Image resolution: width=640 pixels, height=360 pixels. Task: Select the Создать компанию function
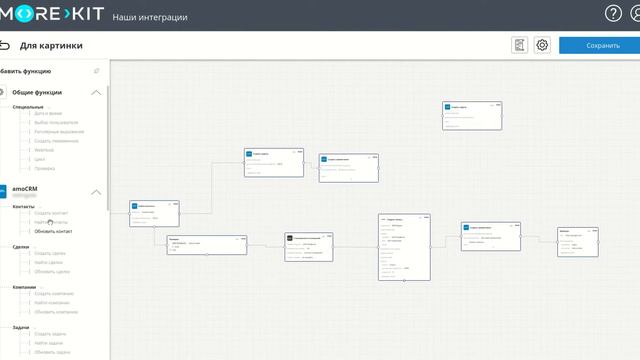click(54, 293)
